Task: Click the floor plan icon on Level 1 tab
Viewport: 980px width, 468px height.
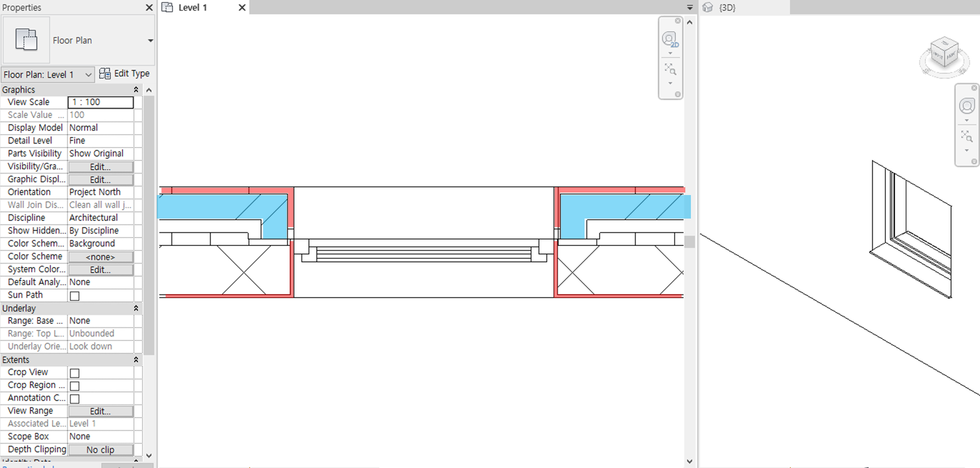Action: point(168,7)
